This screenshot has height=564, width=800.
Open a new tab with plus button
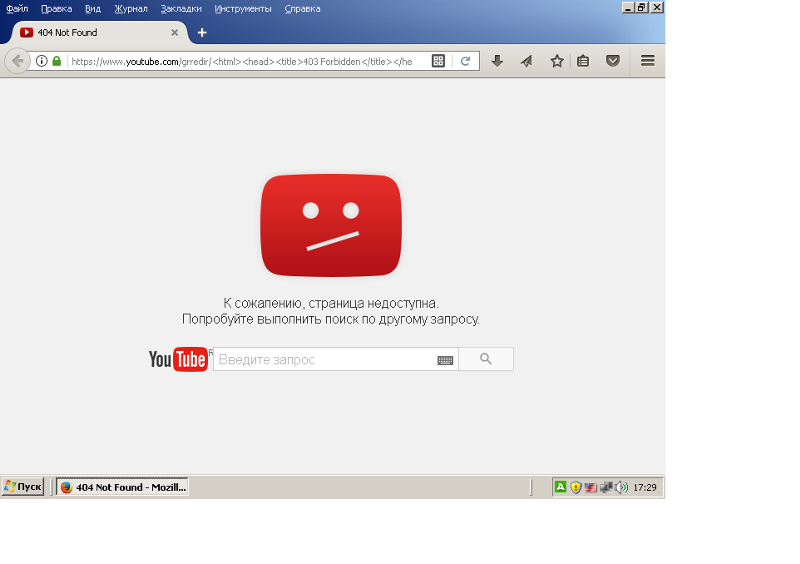click(x=202, y=33)
